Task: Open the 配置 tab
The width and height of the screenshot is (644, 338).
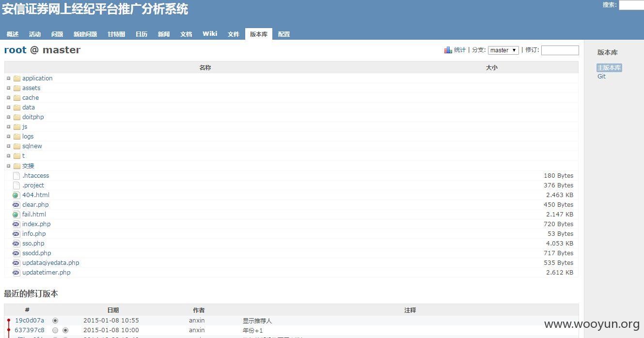Action: [284, 34]
